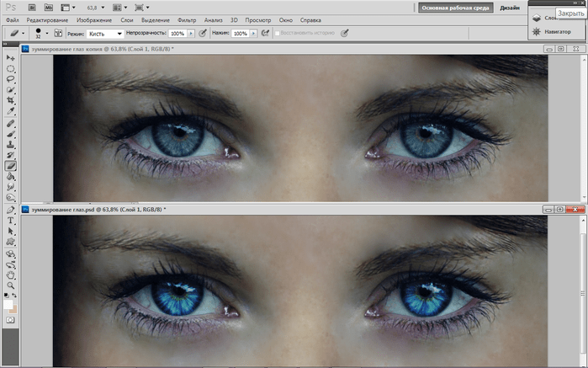The image size is (588, 368).
Task: Select the Zoom magnifier tool
Action: pos(10,285)
